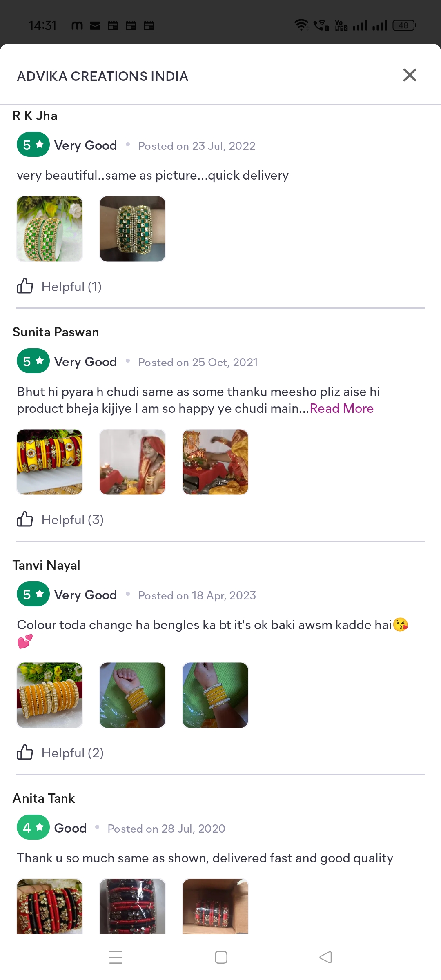
Task: Mark Sunita Paswan review Helpful (3)
Action: [73, 520]
